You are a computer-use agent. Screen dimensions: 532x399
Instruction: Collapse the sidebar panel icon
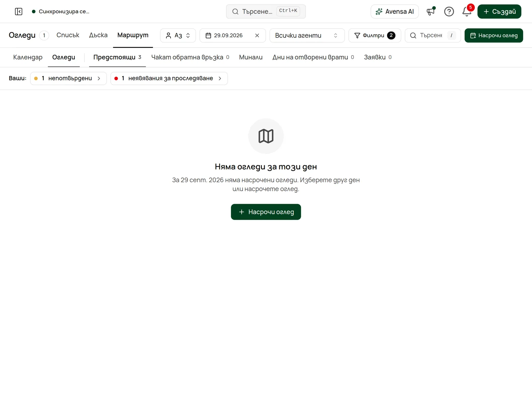(19, 12)
